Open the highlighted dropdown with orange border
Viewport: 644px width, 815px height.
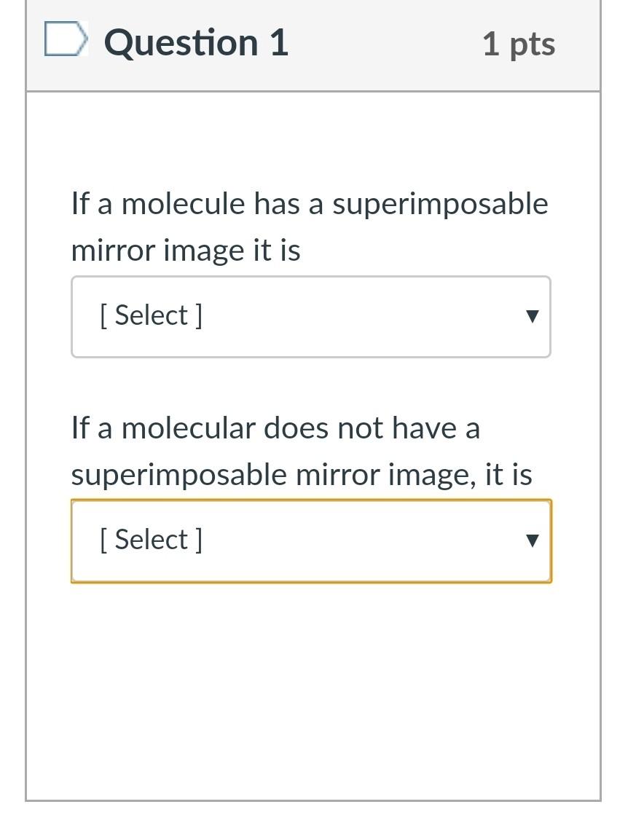[x=311, y=541]
